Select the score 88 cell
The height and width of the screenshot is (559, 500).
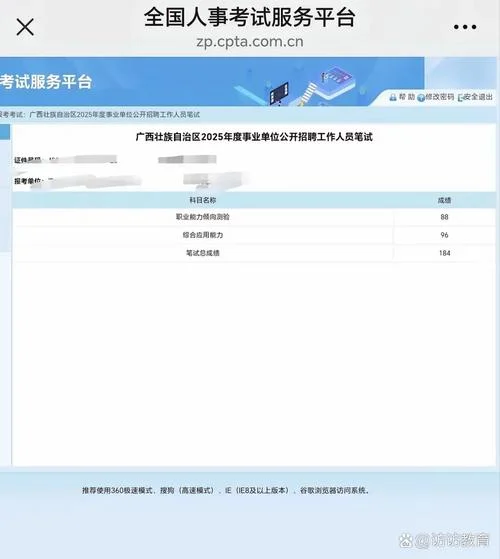click(444, 217)
